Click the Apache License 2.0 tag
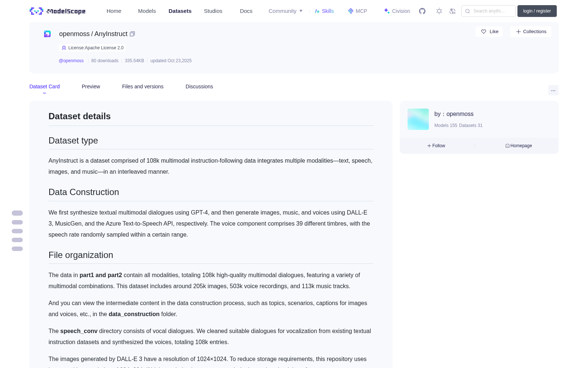This screenshot has width=588, height=368. (x=92, y=48)
